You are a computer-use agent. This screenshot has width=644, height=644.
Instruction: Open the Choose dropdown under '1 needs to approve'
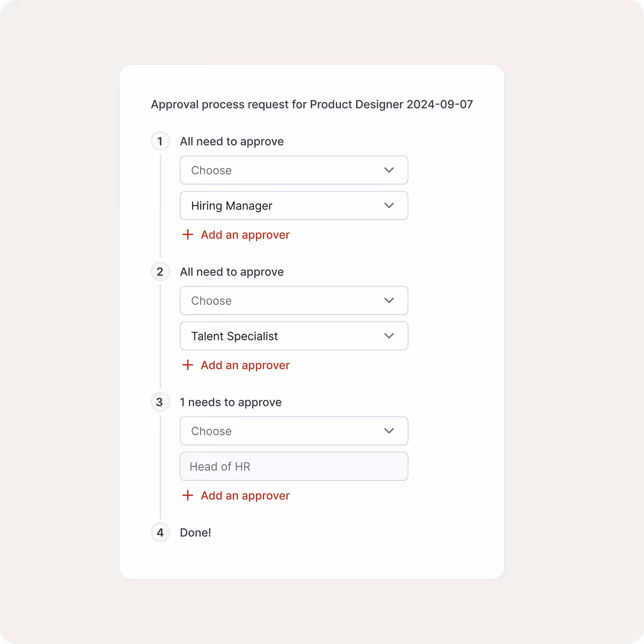294,431
